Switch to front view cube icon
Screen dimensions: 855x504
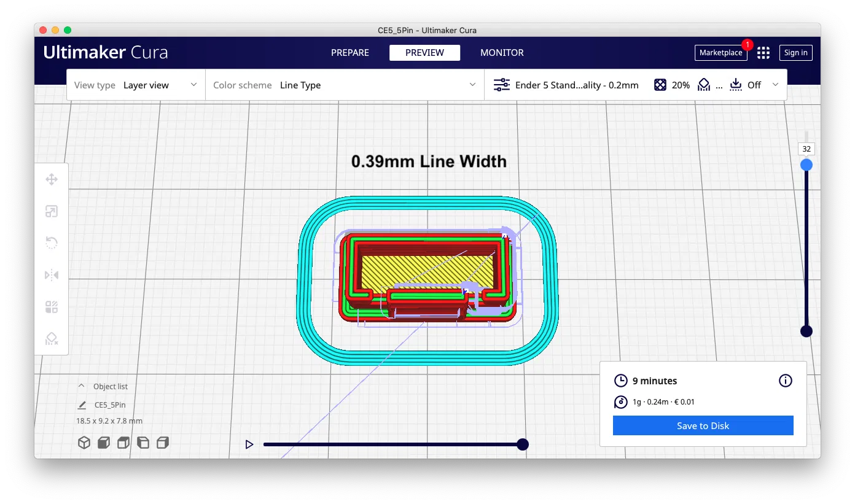pos(104,443)
